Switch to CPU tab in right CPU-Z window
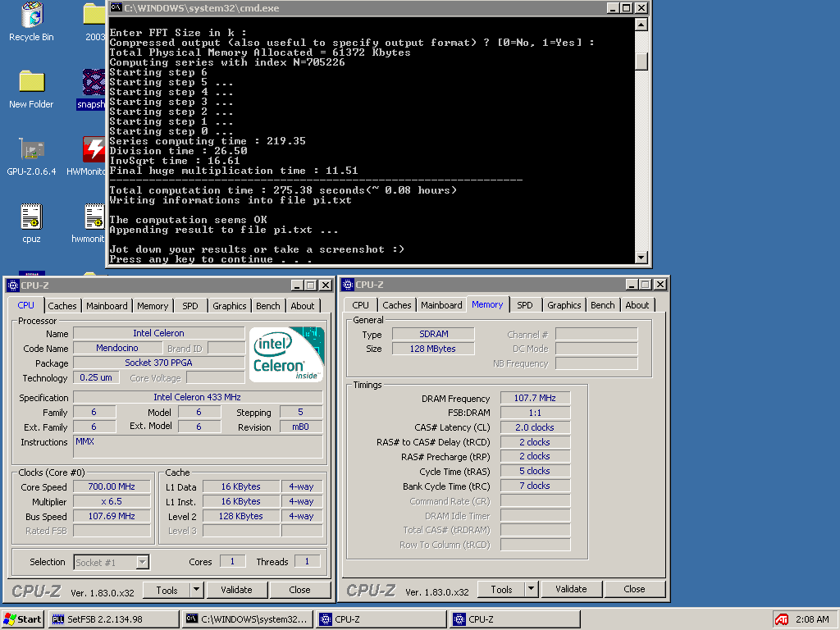This screenshot has width=840, height=630. click(x=361, y=305)
